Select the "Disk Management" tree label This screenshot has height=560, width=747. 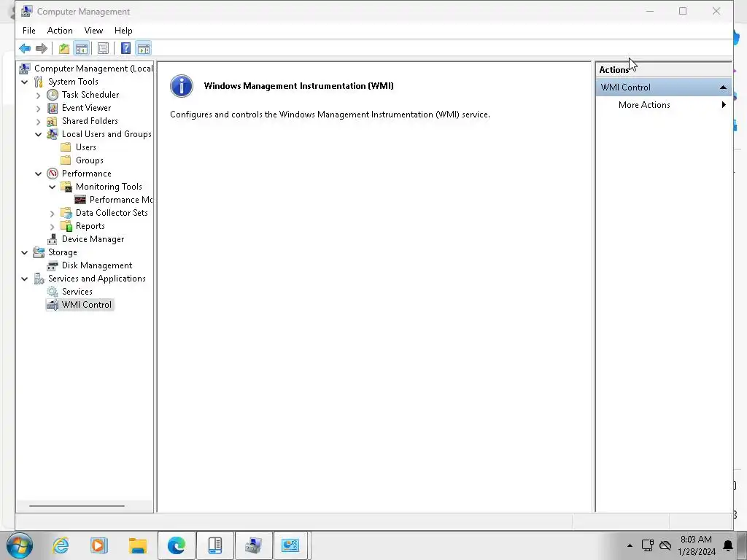click(97, 265)
